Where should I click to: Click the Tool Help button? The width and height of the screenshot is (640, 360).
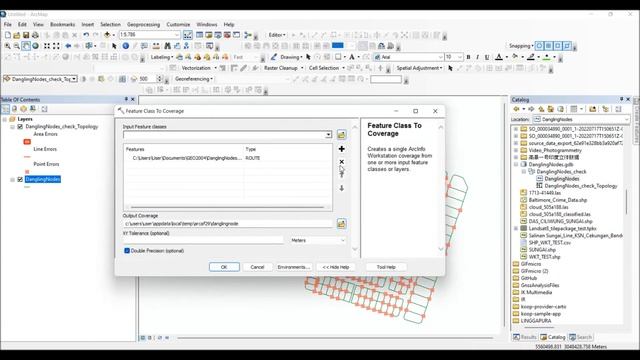point(386,267)
